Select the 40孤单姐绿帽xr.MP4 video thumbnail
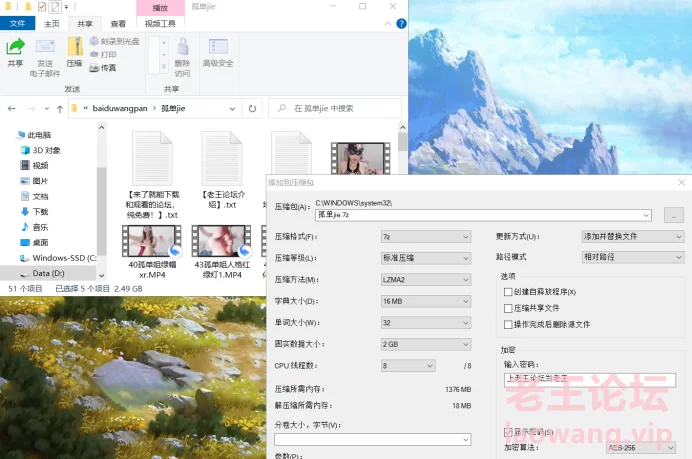Viewport: 692px width, 459px height. (152, 241)
